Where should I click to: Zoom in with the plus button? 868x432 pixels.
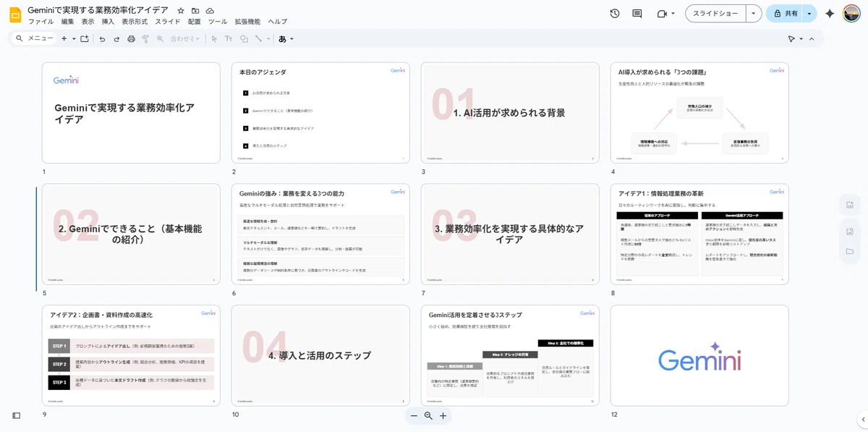pos(443,415)
